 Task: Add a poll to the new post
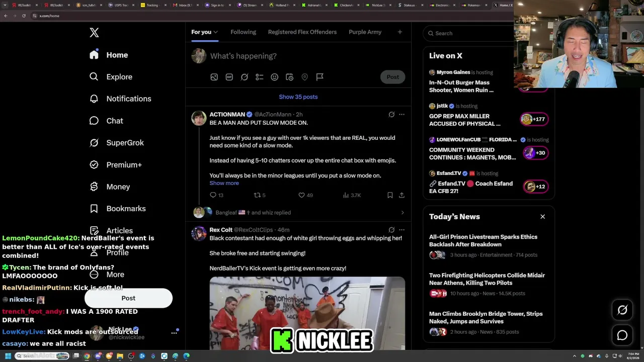click(260, 77)
